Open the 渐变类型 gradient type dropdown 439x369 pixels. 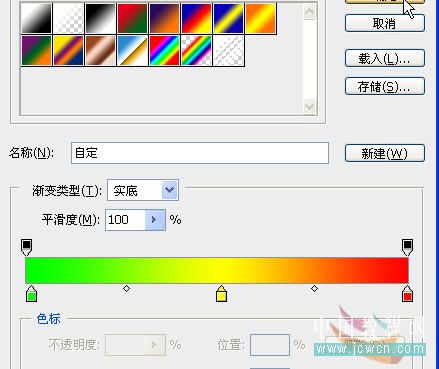[x=143, y=190]
